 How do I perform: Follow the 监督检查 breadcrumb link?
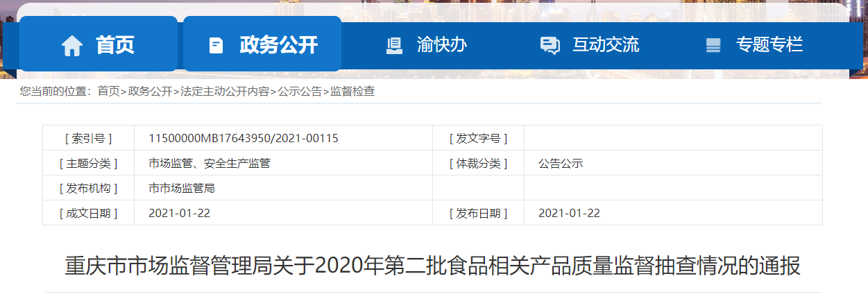[x=352, y=91]
